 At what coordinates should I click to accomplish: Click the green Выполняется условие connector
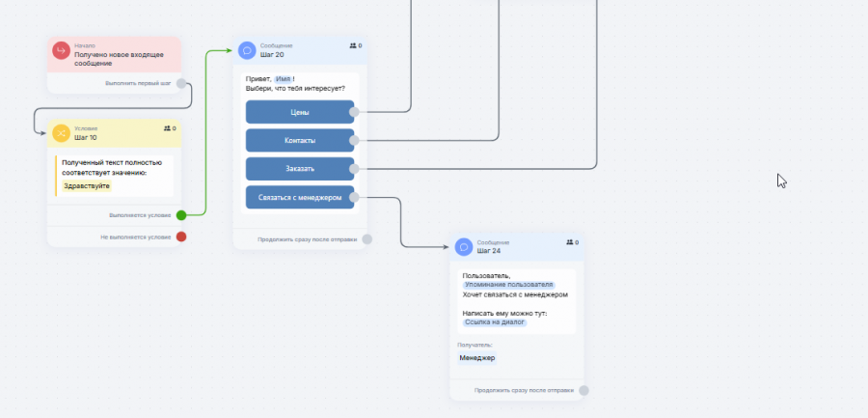181,215
